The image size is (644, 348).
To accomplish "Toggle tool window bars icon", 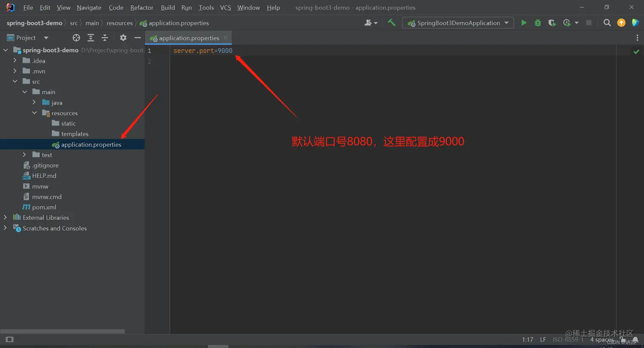I will click(x=10, y=339).
